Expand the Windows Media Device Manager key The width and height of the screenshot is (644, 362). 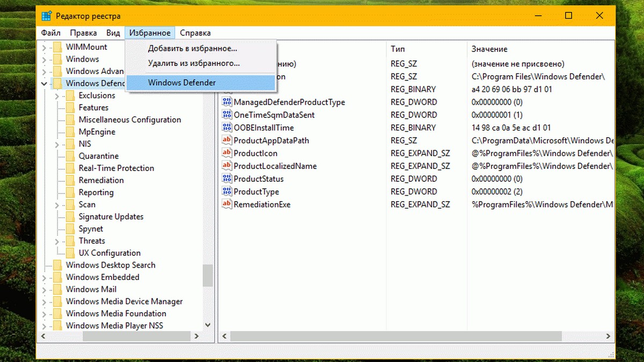click(44, 301)
